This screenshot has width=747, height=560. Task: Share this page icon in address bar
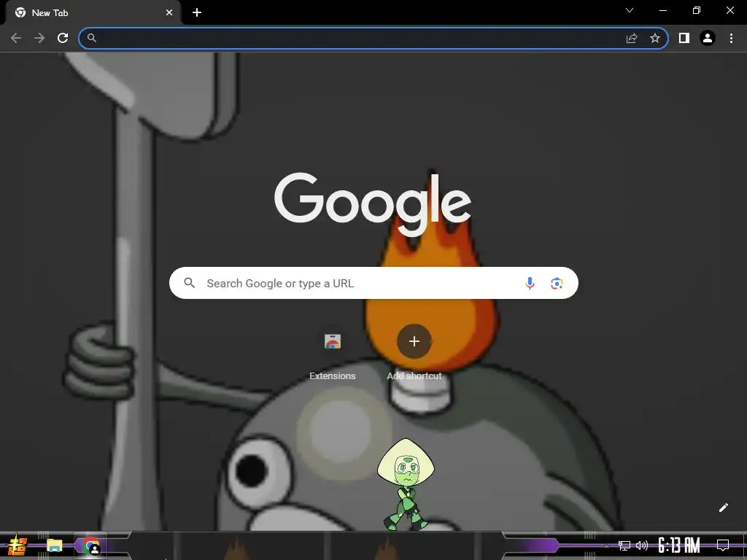pos(632,38)
